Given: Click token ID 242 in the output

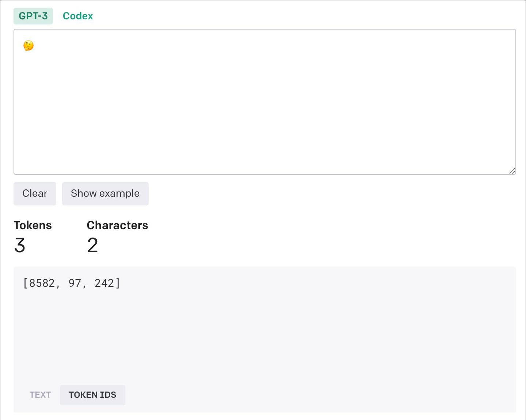Looking at the screenshot, I should 104,283.
